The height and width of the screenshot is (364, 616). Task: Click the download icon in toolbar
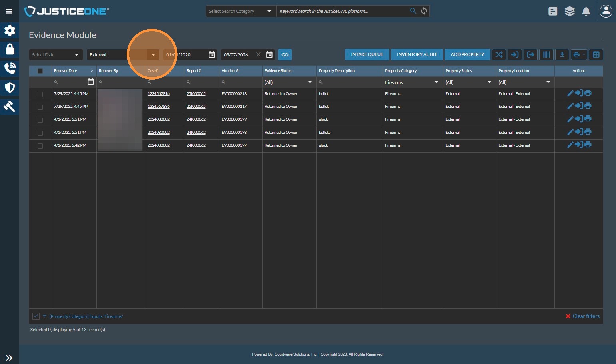pos(562,55)
